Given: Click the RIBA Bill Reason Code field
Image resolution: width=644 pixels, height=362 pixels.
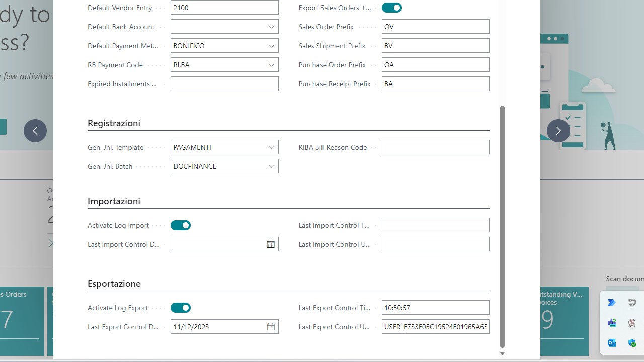Looking at the screenshot, I should (x=436, y=147).
